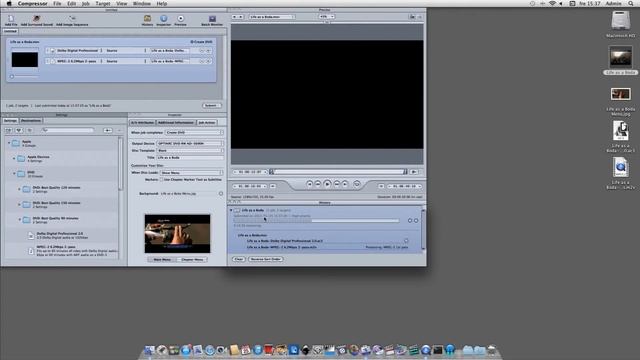Click the Clear button in History
The height and width of the screenshot is (360, 640).
click(x=239, y=259)
